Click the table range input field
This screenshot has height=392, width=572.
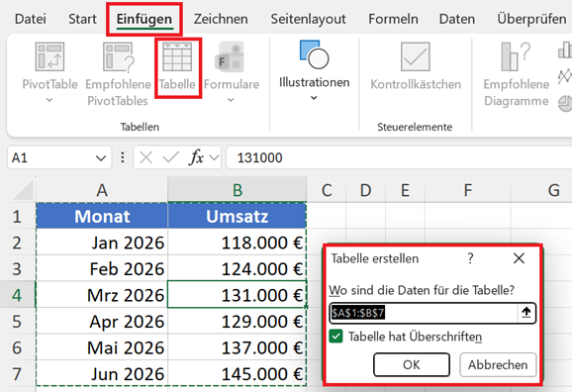coord(424,313)
